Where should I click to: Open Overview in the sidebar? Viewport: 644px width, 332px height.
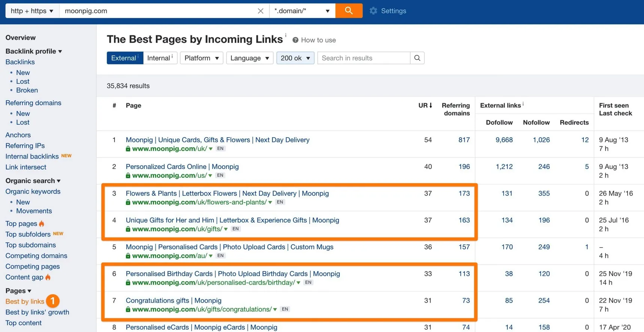[x=21, y=37]
